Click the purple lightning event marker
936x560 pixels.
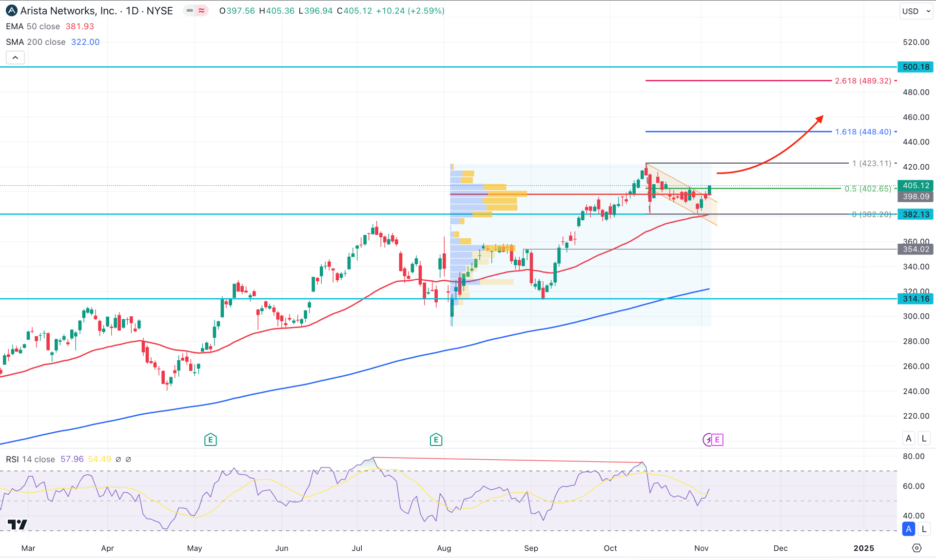(x=707, y=440)
